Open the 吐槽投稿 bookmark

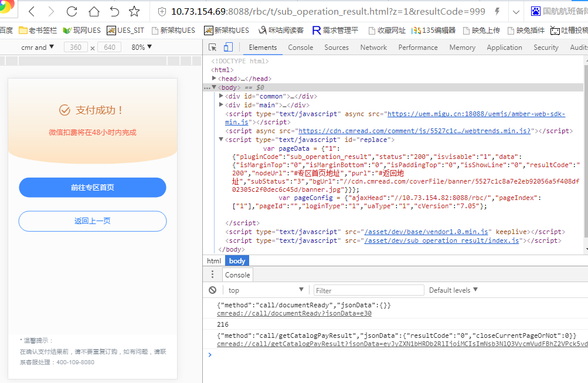tap(569, 30)
